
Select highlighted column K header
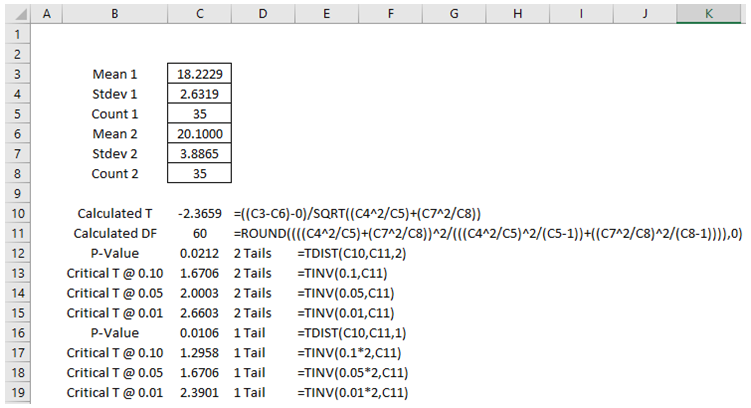pos(708,14)
